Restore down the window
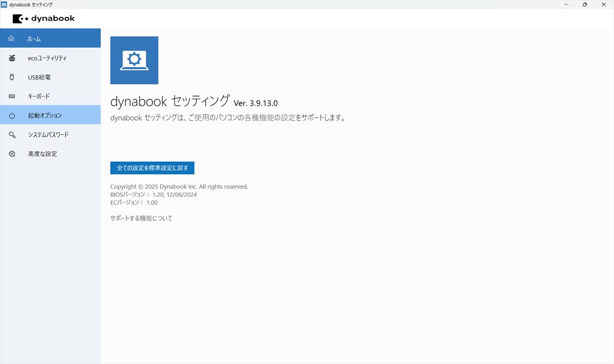614x364 pixels. pyautogui.click(x=585, y=4)
